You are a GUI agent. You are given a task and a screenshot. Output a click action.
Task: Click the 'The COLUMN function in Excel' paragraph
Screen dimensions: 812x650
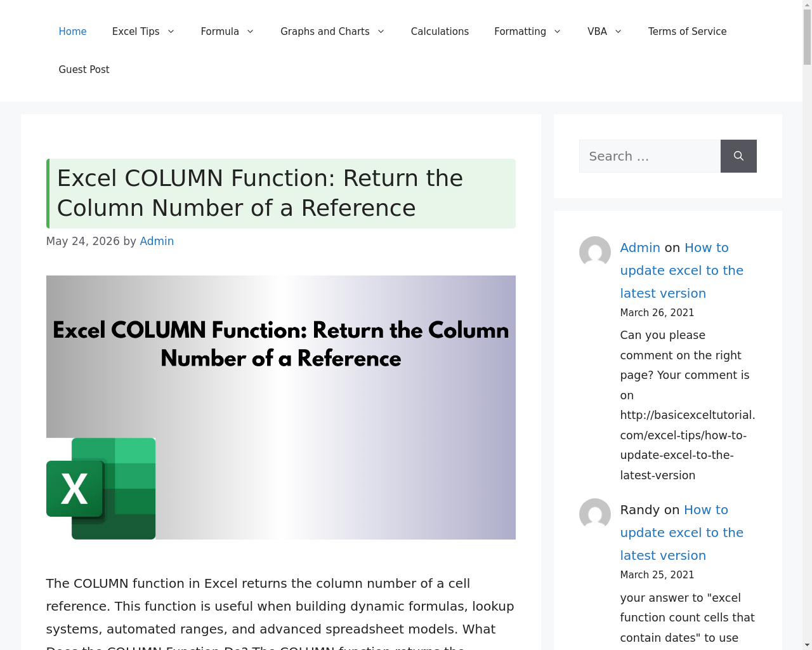281,614
